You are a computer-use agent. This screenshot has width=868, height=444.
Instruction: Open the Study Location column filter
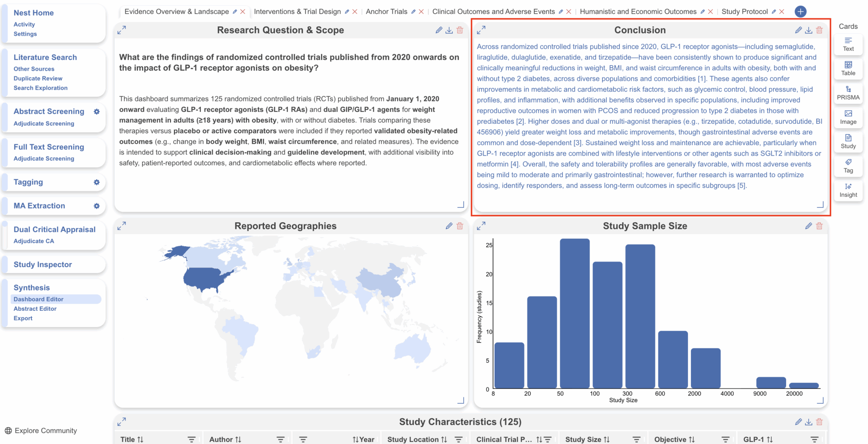pyautogui.click(x=459, y=440)
